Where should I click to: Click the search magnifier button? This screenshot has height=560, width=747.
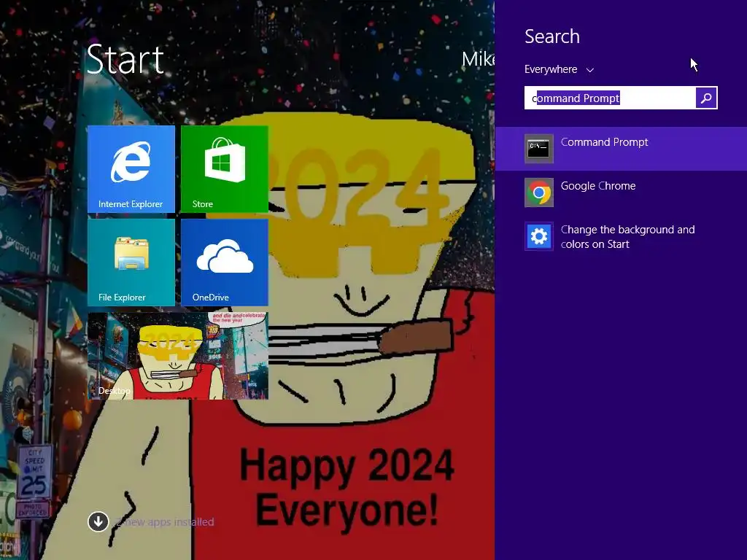click(706, 98)
